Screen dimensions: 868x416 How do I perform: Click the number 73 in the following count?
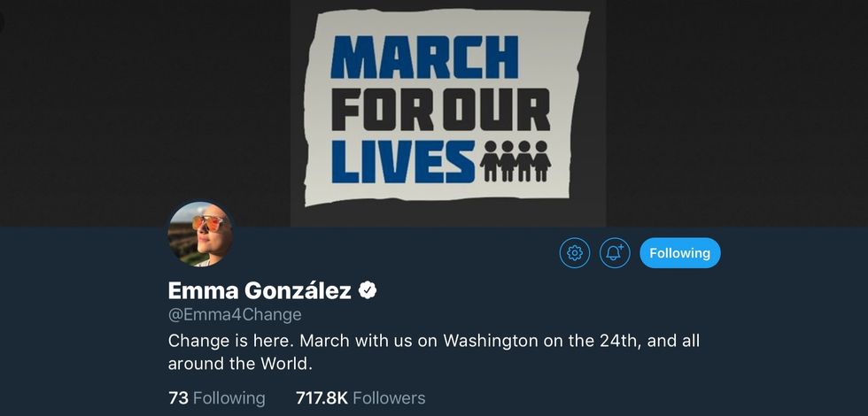178,398
